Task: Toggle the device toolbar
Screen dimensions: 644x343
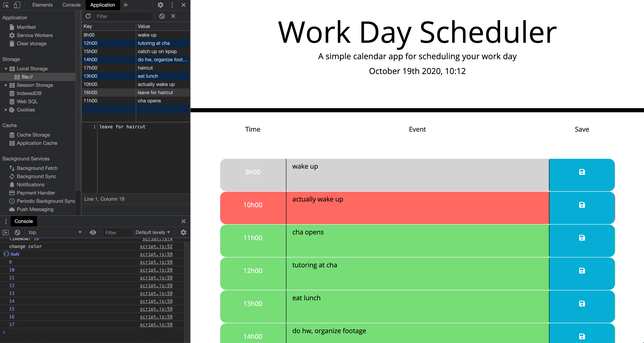Action: point(17,5)
